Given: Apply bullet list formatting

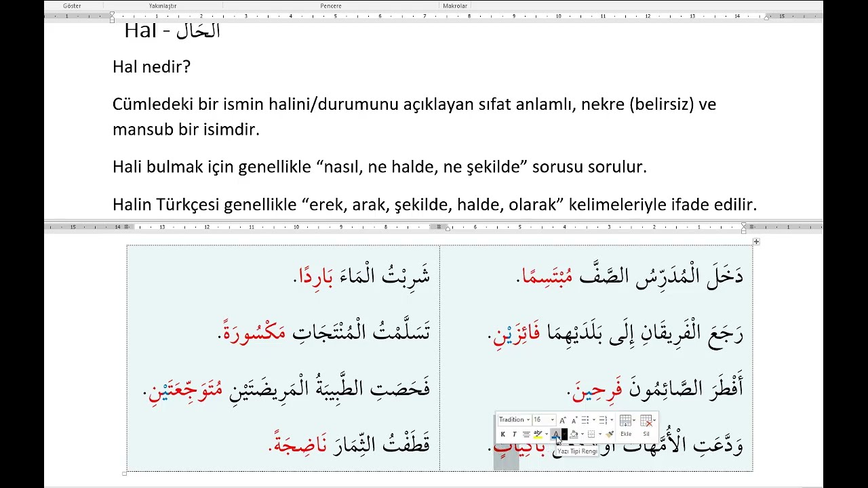Looking at the screenshot, I should click(x=585, y=420).
